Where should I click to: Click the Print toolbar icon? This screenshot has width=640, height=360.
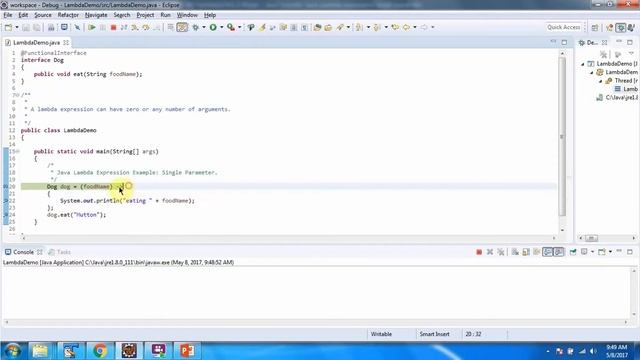[51, 27]
